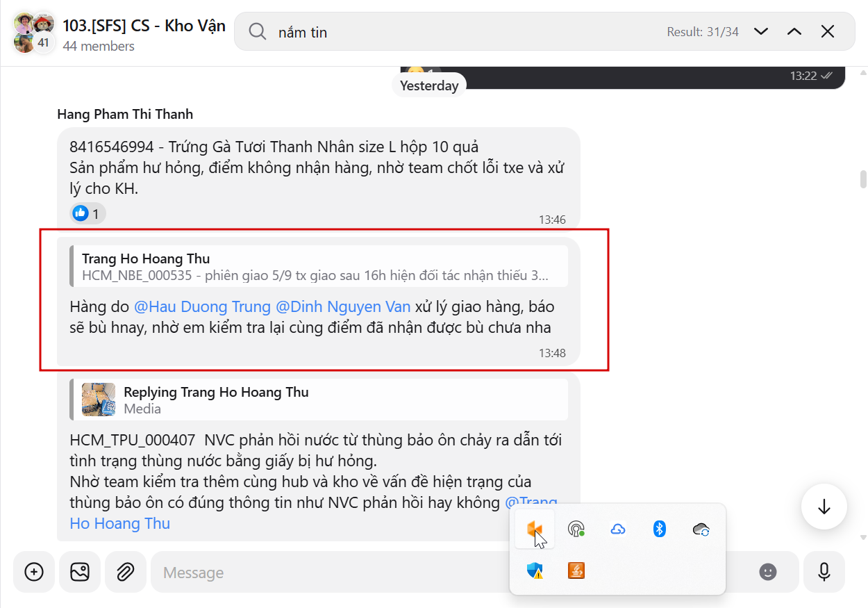Jump to next search result with down chevron
The height and width of the screenshot is (608, 868).
tap(761, 31)
